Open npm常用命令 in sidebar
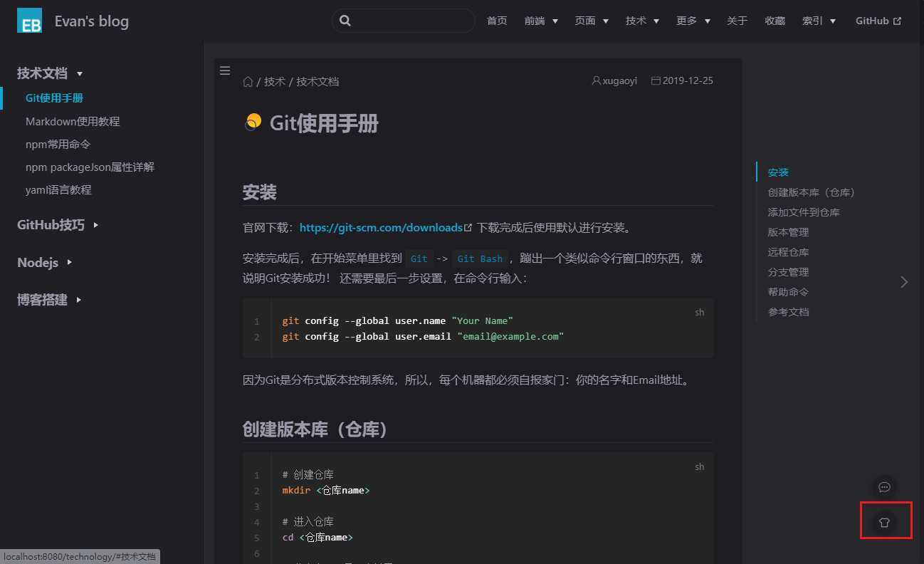 pyautogui.click(x=58, y=145)
